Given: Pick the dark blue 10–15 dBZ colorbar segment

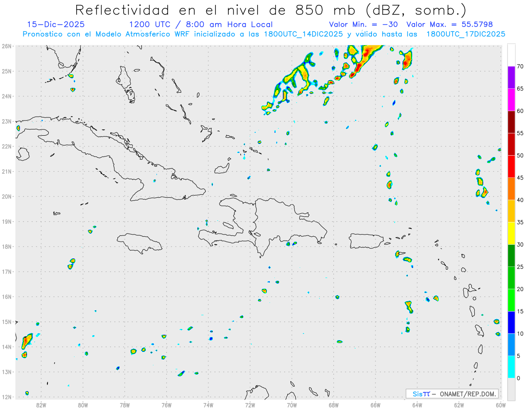Looking at the screenshot, I should click(x=511, y=323).
